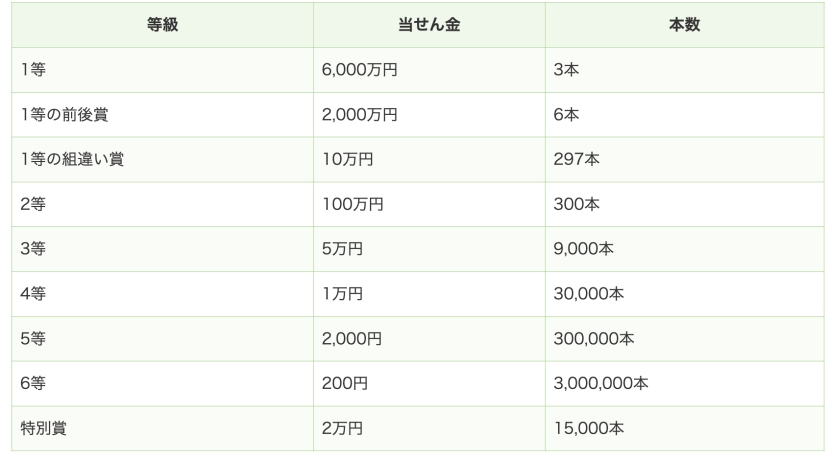Click the 等級 column header
The width and height of the screenshot is (830, 458).
click(x=161, y=25)
